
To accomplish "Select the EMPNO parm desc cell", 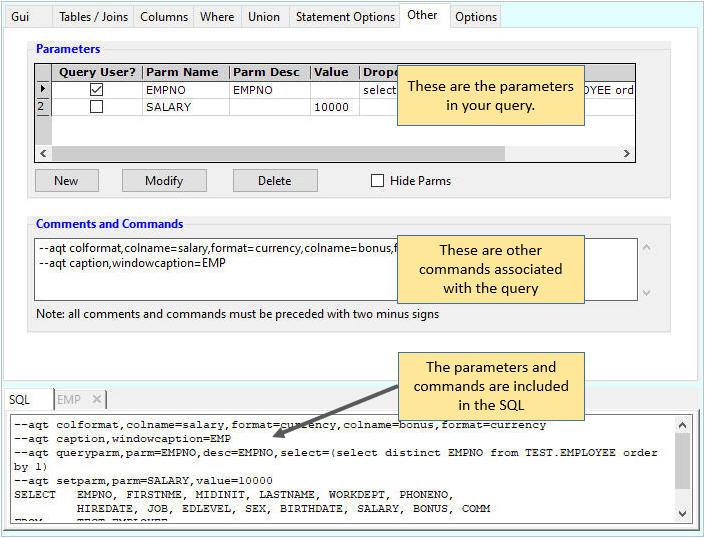I will coord(270,90).
